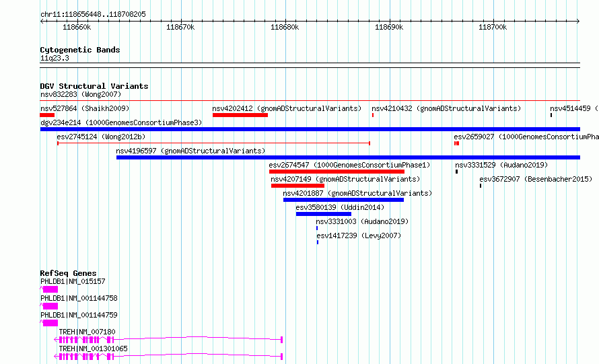
Task: Click the DGV Structural Variants track title
Action: 94,86
